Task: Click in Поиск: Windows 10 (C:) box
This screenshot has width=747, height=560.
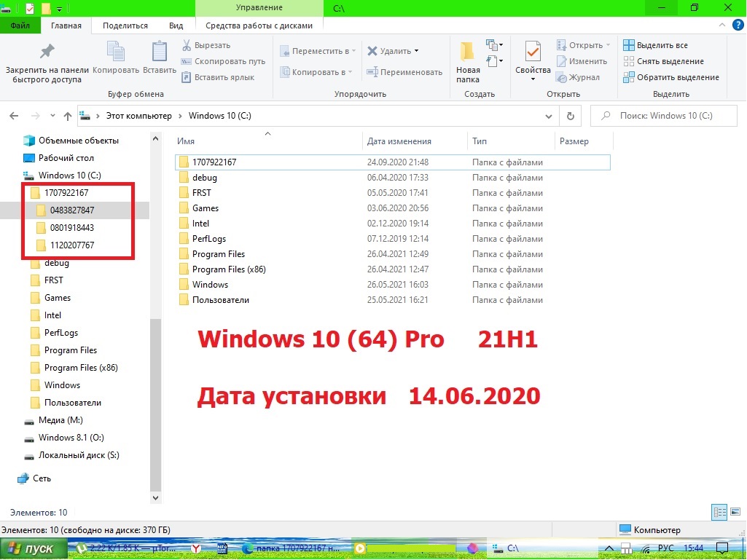Action: [664, 116]
